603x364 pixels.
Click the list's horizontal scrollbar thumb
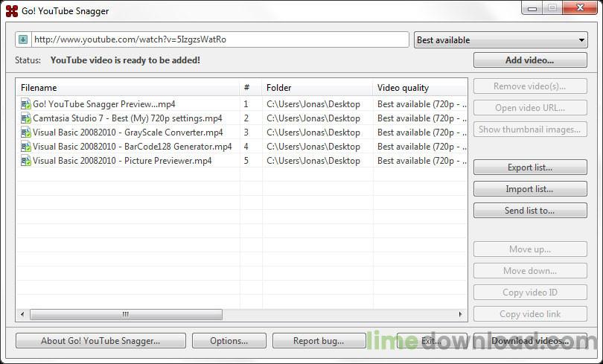126,314
